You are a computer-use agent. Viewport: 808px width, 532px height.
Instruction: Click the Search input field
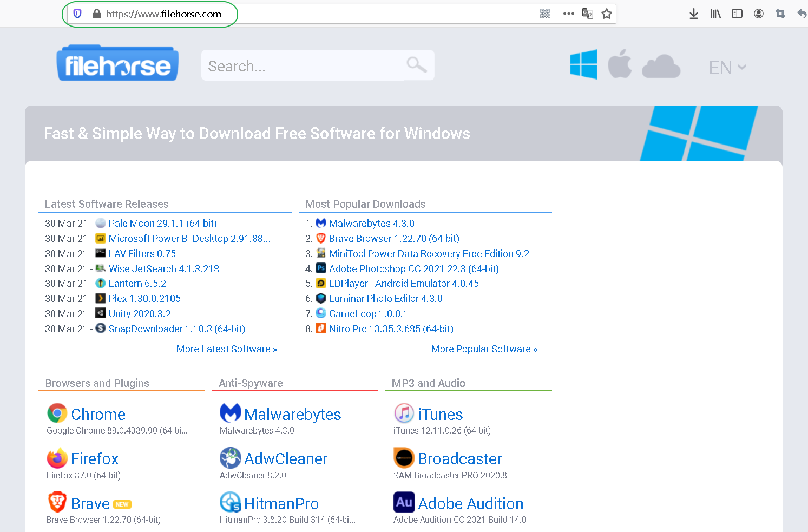click(x=303, y=65)
